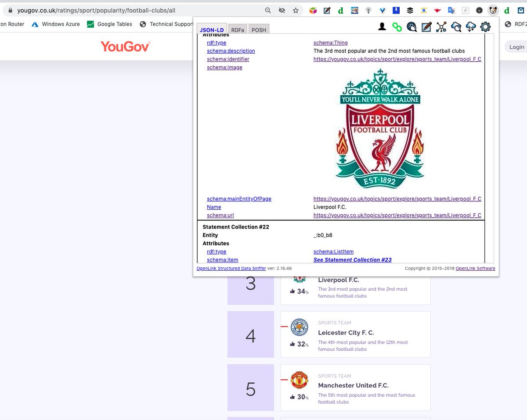This screenshot has width=527, height=420.
Task: Click the dark circular badge extension icon
Action: point(479,10)
